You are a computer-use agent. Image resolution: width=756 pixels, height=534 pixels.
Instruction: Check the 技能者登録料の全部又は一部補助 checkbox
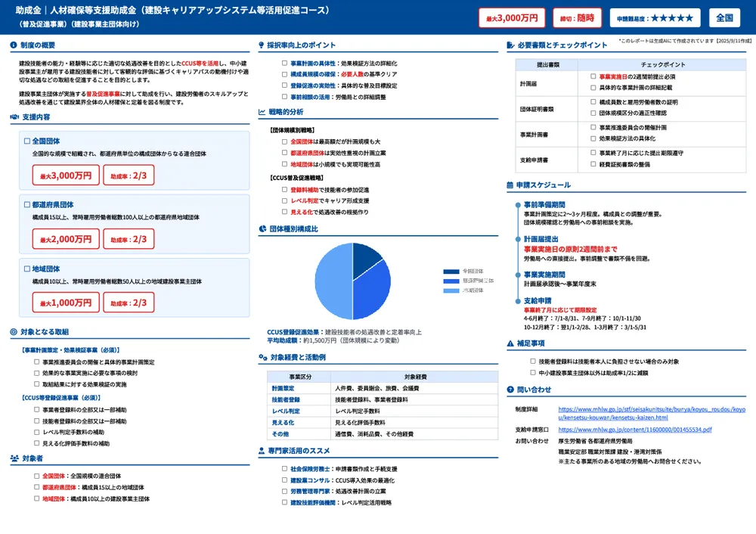click(x=36, y=421)
